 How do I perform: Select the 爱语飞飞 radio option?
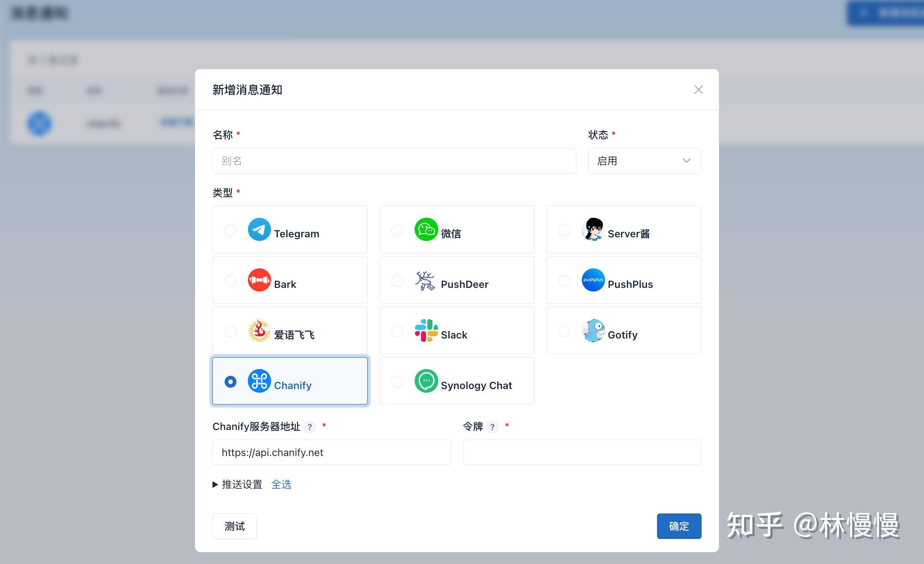(x=231, y=331)
